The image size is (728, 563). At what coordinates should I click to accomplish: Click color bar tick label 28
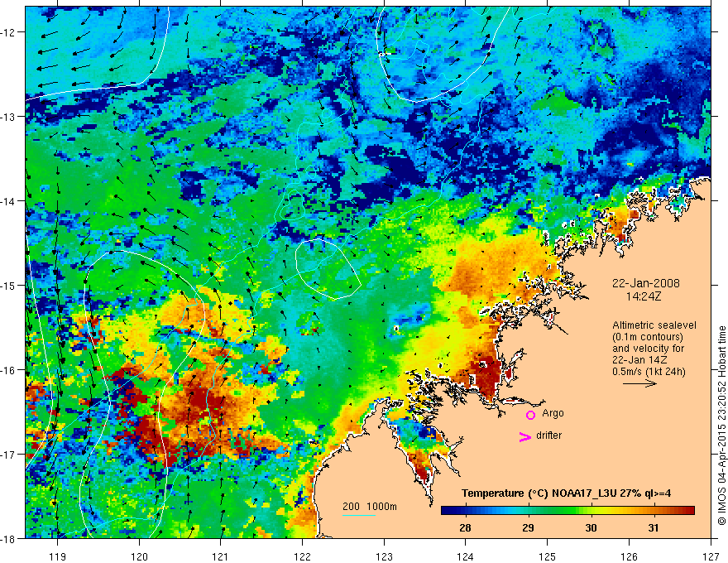465,527
